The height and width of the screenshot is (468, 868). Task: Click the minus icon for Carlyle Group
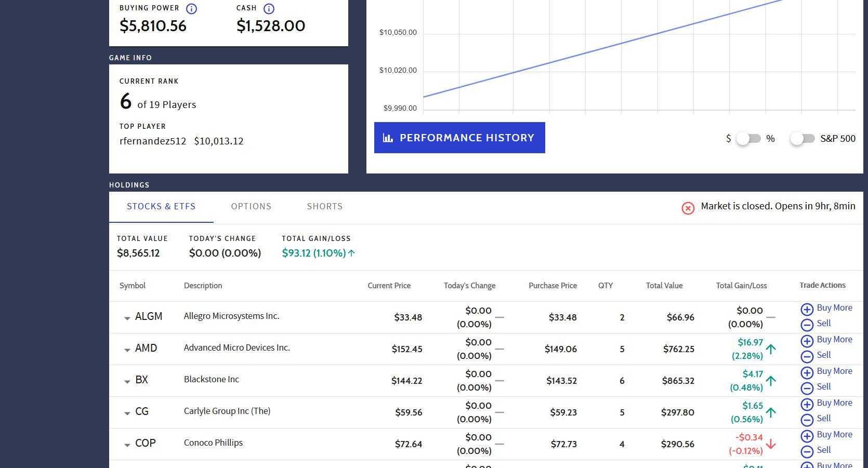tap(807, 420)
